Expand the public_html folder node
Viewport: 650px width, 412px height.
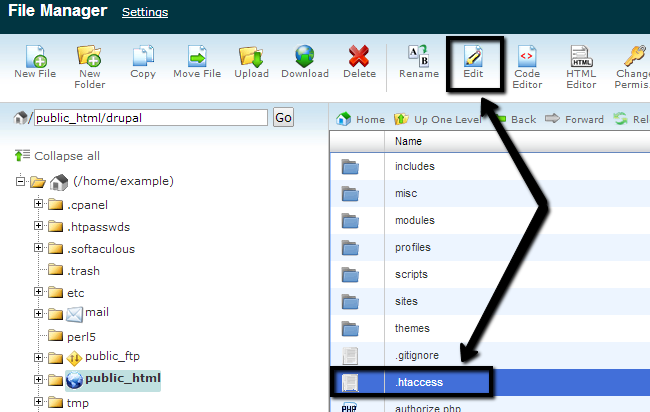coord(38,379)
